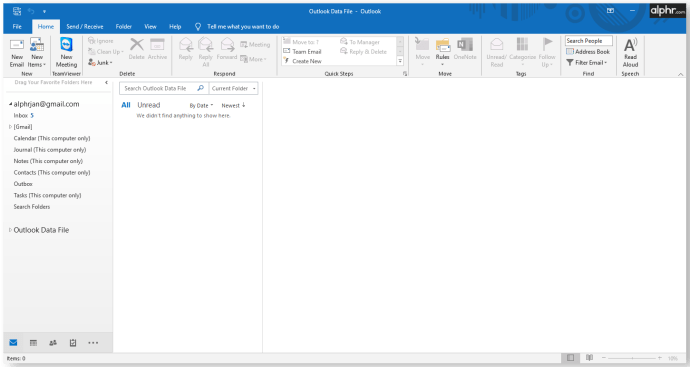Click the zoom slider in the status bar
This screenshot has width=690, height=367.
631,358
